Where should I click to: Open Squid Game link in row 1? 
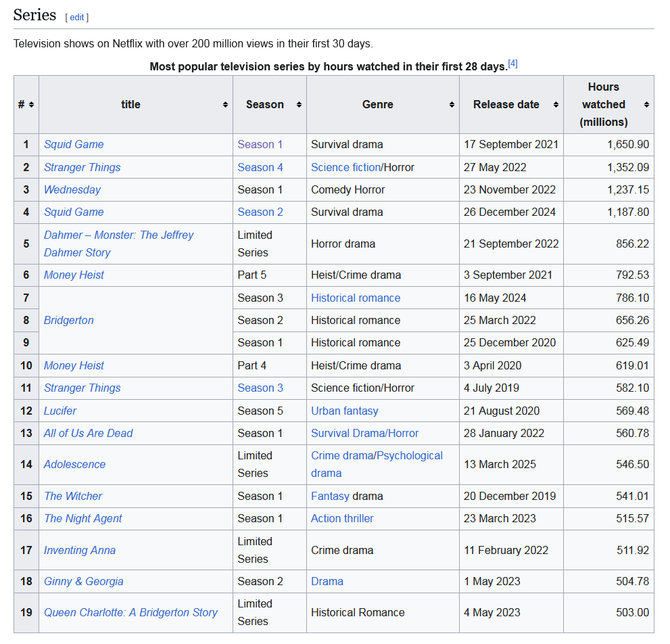tap(74, 145)
